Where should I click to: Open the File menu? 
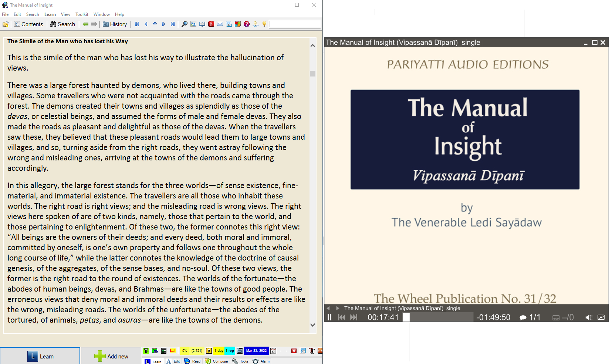(5, 14)
